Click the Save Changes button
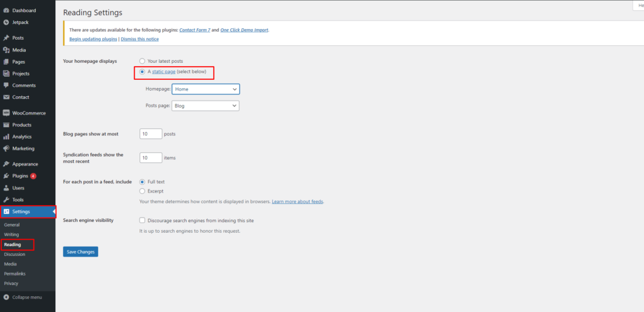The height and width of the screenshot is (312, 644). tap(80, 252)
